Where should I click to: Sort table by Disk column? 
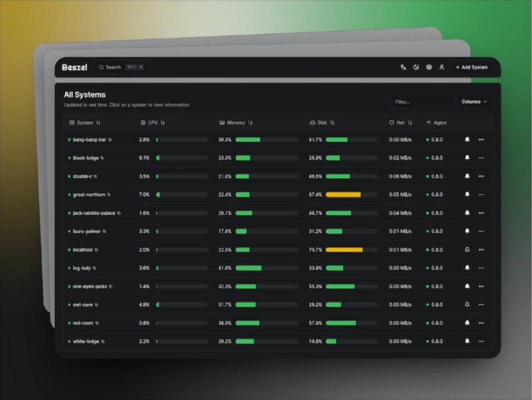pos(323,122)
